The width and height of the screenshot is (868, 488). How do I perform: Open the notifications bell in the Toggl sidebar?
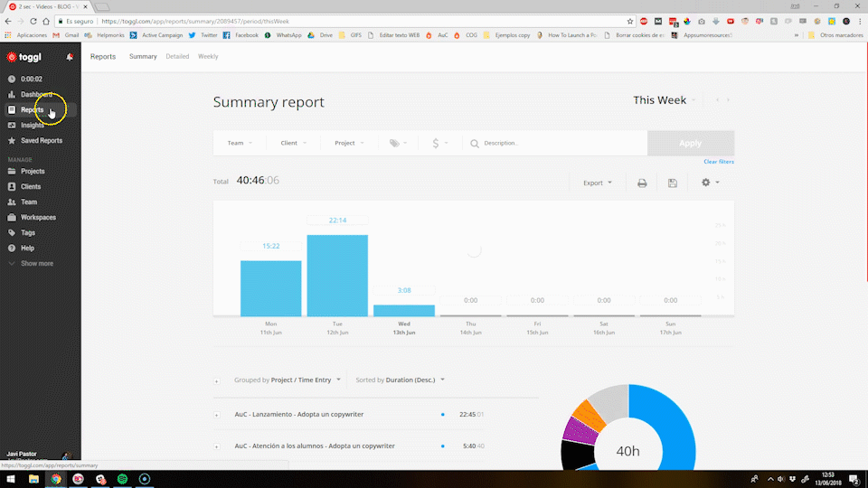click(x=70, y=58)
